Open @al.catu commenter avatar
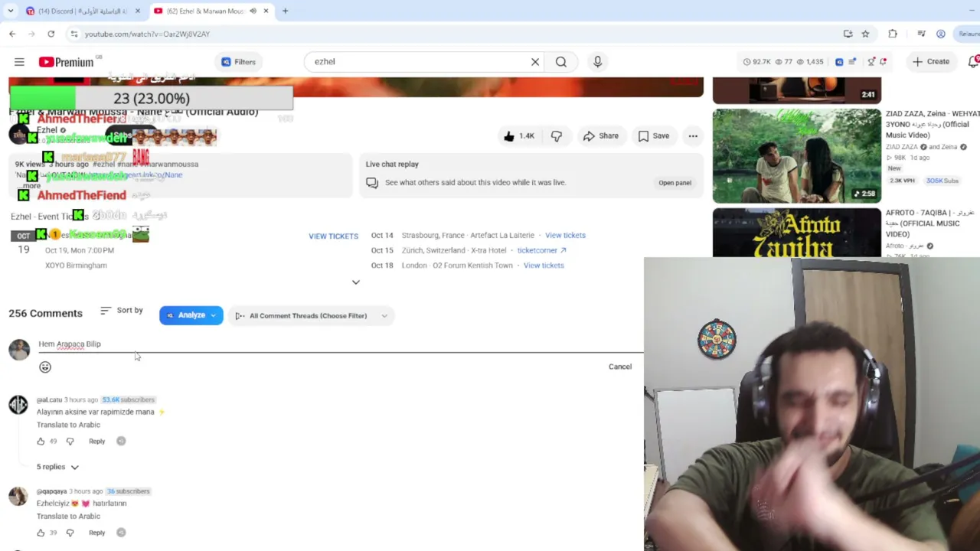This screenshot has width=980, height=551. [18, 405]
